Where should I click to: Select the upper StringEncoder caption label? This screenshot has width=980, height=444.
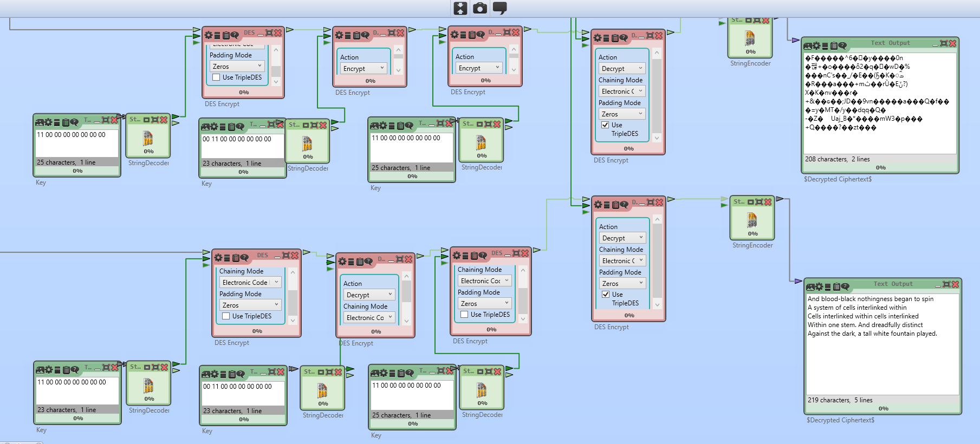750,63
